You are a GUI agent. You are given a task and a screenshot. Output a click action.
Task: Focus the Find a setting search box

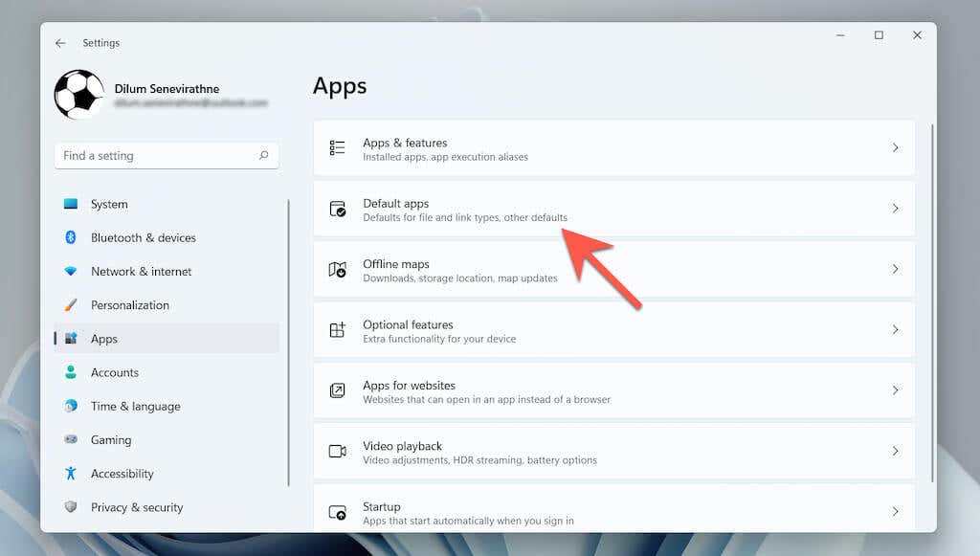(x=167, y=156)
